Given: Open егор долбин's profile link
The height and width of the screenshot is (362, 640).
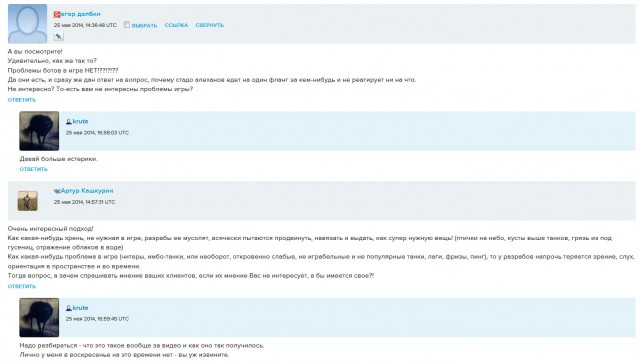Looking at the screenshot, I should point(80,14).
